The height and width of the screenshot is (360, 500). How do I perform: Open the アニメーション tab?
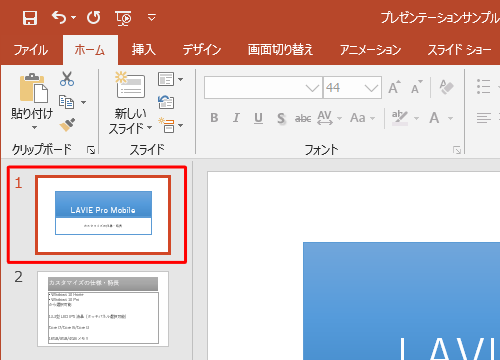click(x=370, y=50)
